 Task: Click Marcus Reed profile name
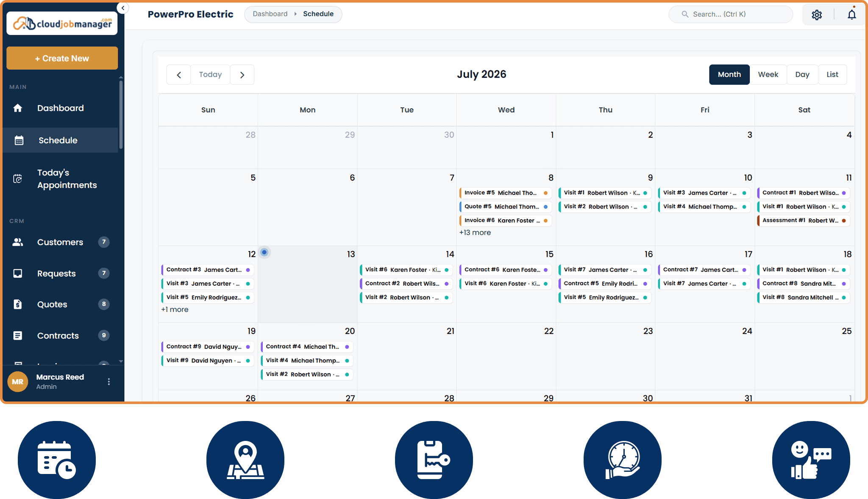pyautogui.click(x=60, y=377)
